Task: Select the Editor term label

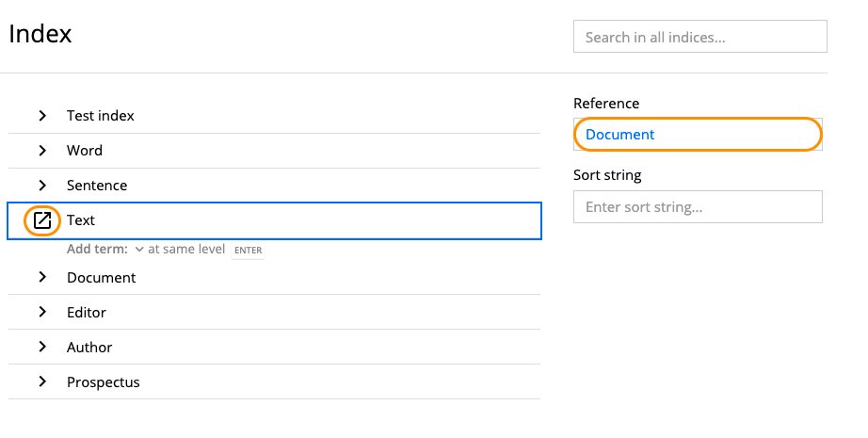Action: 87,313
